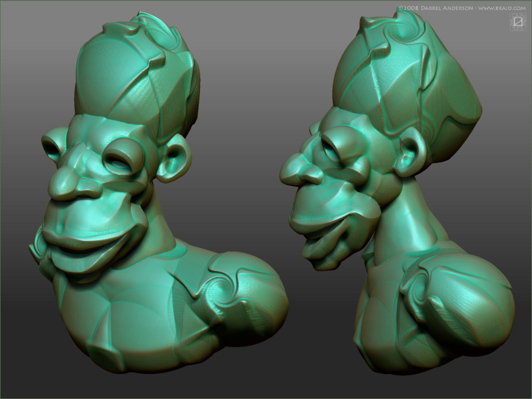Select the profile view bust sculpt
Viewport: 532px width, 399px height.
[397, 191]
